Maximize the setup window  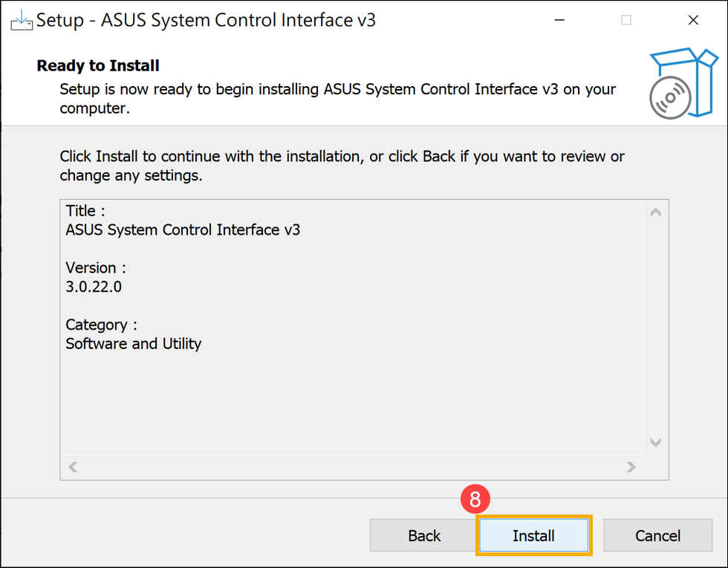click(x=626, y=20)
